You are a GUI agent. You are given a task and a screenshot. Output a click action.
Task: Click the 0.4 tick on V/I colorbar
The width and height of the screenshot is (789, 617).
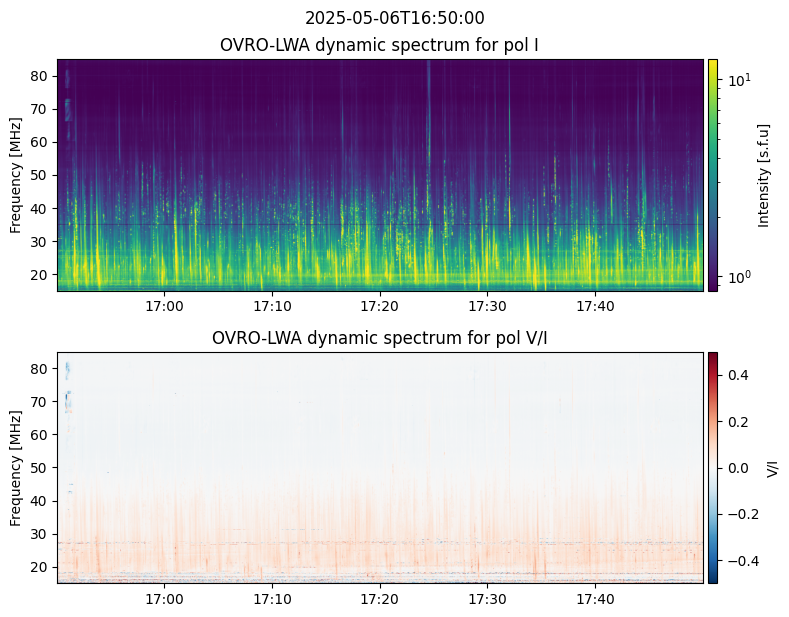[x=737, y=375]
